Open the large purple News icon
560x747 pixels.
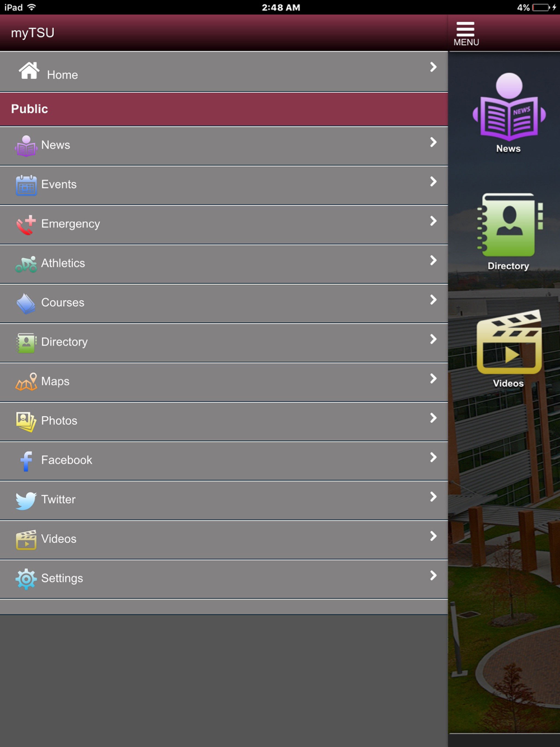(x=508, y=107)
